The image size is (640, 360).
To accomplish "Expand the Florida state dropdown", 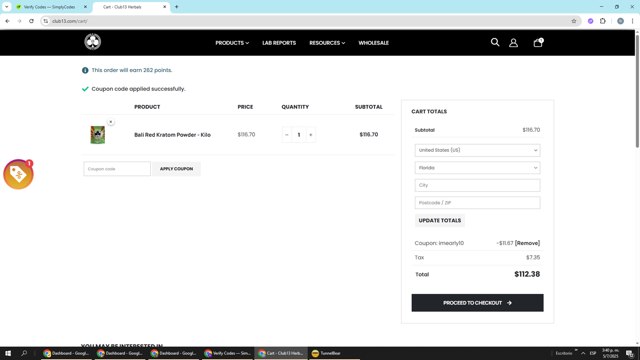I will point(477,168).
